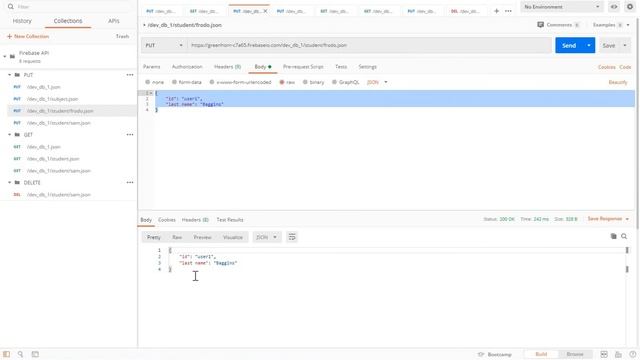
Task: Open the Tests request tab
Action: [x=341, y=67]
